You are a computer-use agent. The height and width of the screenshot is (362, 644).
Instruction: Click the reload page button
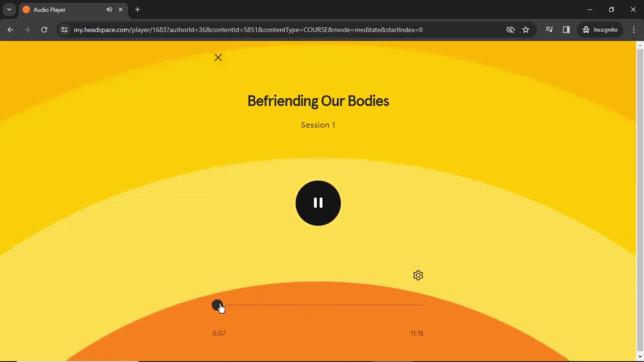click(x=44, y=29)
